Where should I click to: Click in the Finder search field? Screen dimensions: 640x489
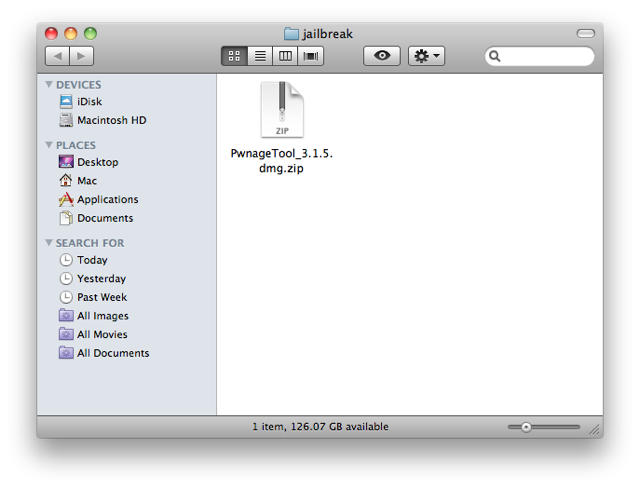point(545,57)
